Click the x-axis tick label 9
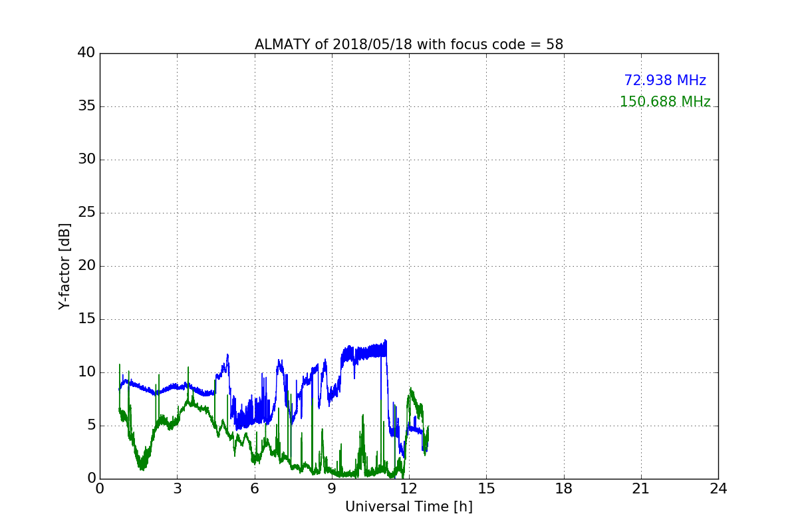Viewport: 798px width, 532px height. pyautogui.click(x=332, y=489)
